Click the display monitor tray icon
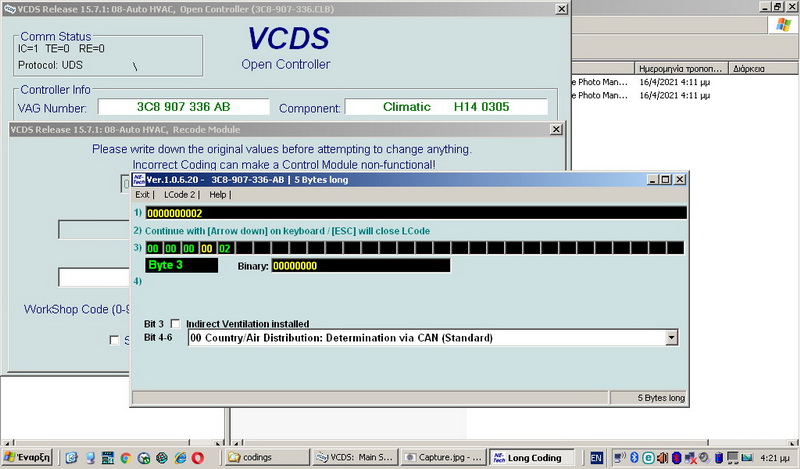This screenshot has width=800, height=469. (x=733, y=458)
